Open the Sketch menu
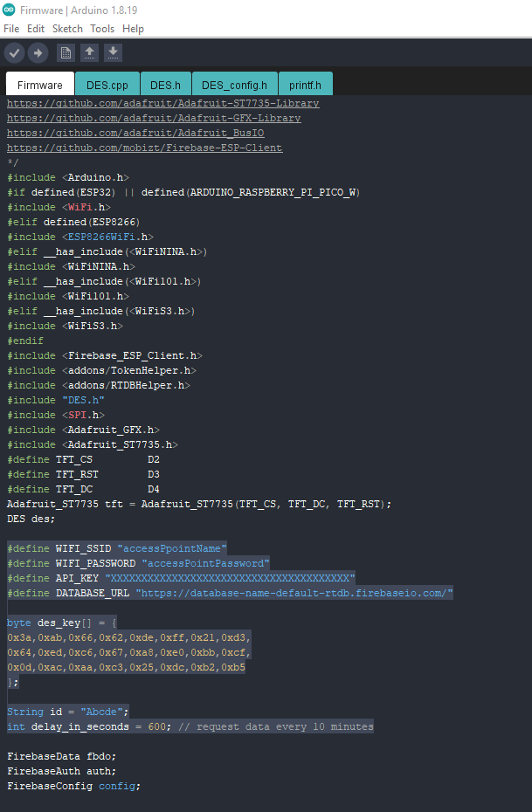The height and width of the screenshot is (812, 532). tap(67, 29)
